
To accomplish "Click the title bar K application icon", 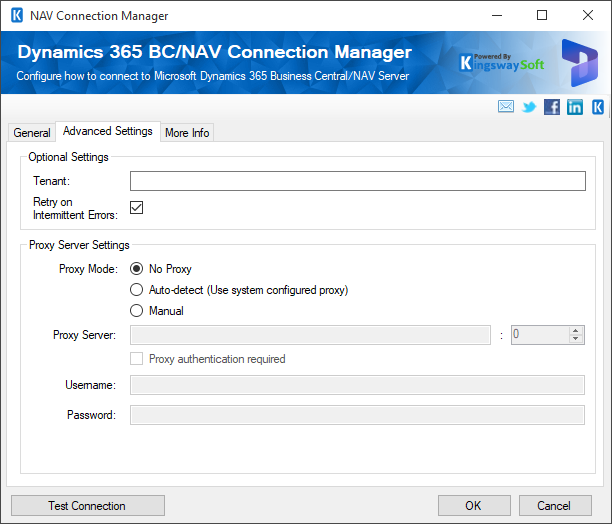I will tap(17, 16).
